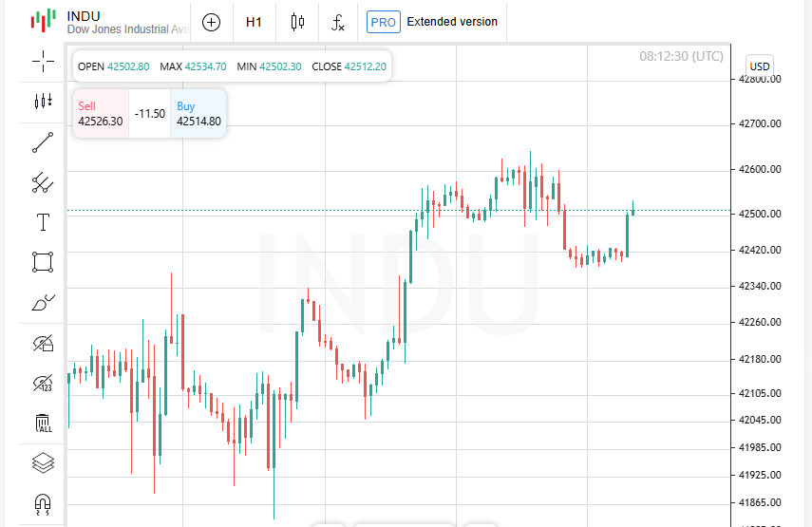Pick the brush with checkmark tool
The height and width of the screenshot is (527, 812).
[43, 302]
